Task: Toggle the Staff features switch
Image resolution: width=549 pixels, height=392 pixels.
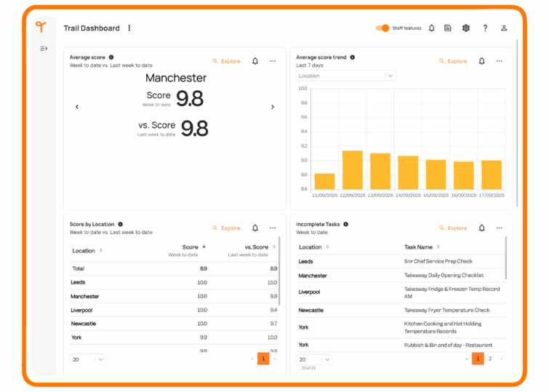Action: 382,28
